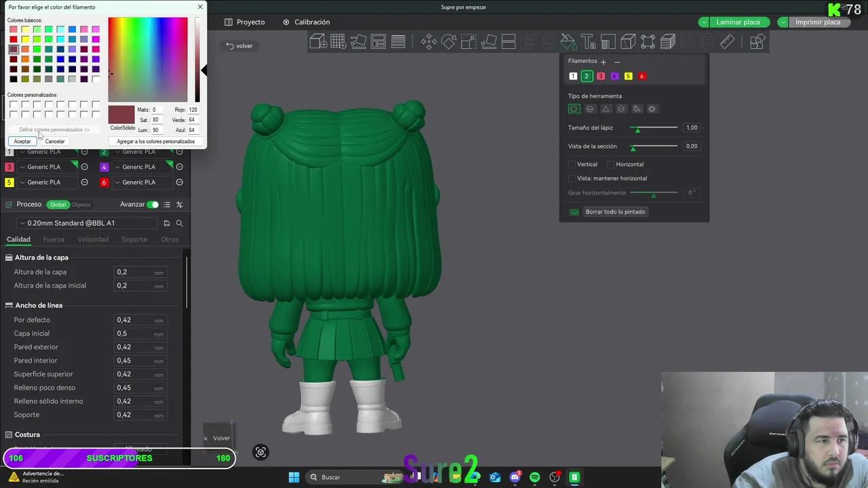
Task: Click Agregar a los colores personalizados
Action: click(156, 142)
